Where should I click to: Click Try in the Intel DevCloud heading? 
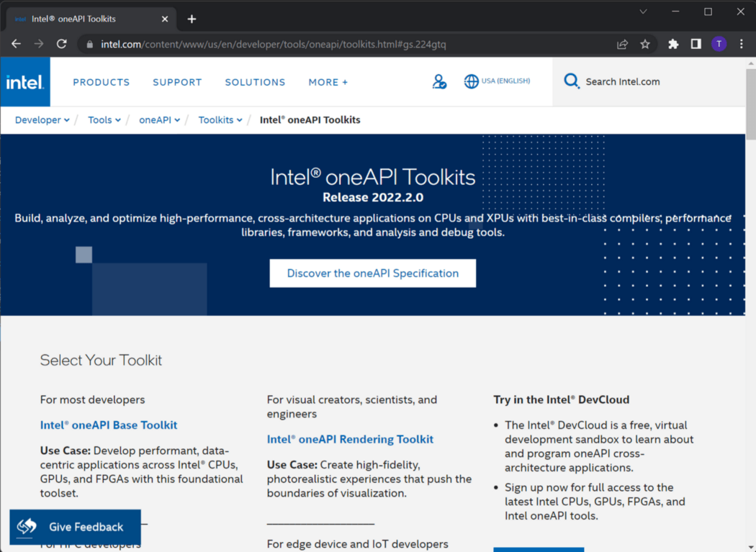tap(561, 399)
